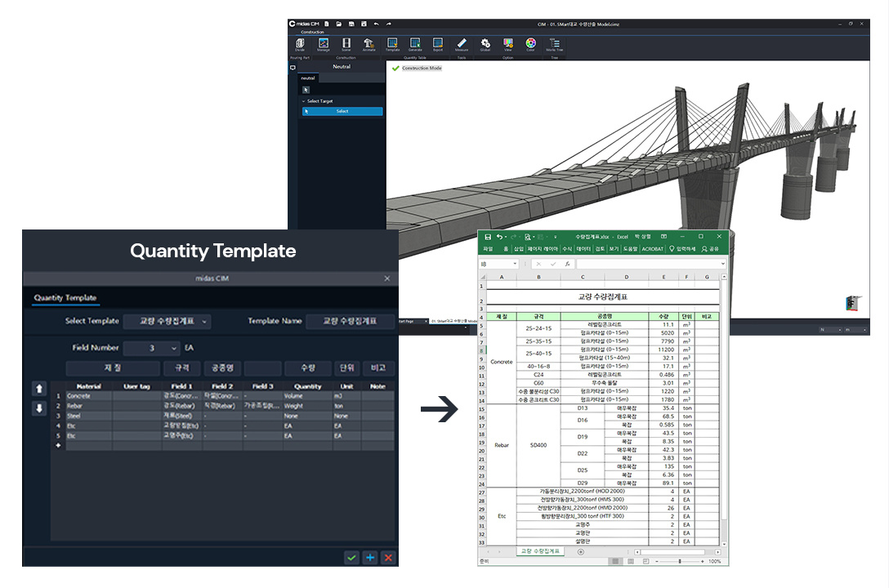
Task: Run the Generate quantity table tool
Action: point(415,44)
